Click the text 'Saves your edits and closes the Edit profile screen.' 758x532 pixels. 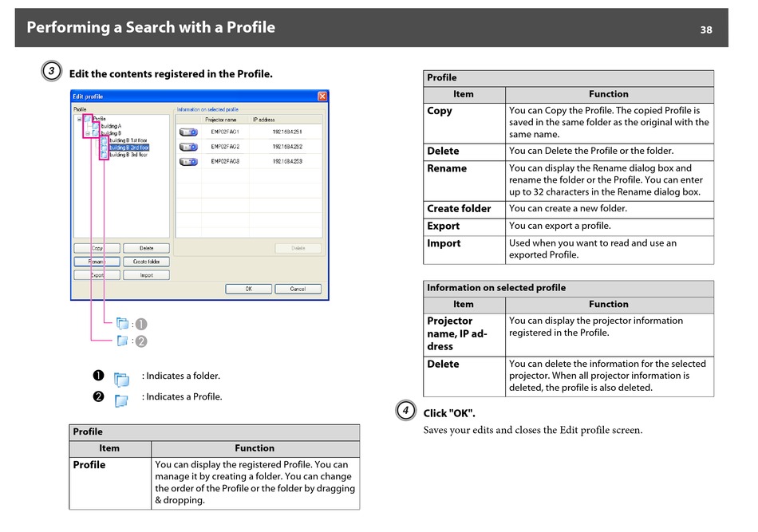[533, 431]
